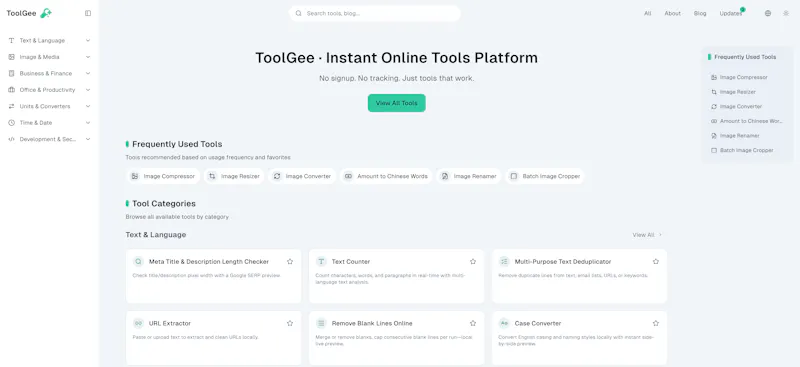Click the Text Counter card icon
Image resolution: width=800 pixels, height=367 pixels.
coord(321,261)
